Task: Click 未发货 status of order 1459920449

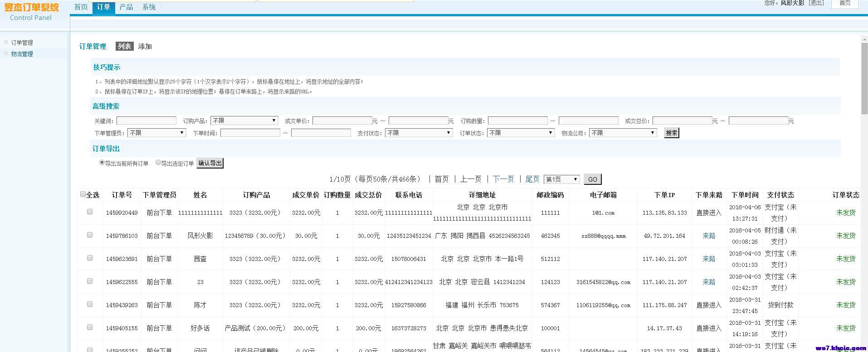Action: 846,213
